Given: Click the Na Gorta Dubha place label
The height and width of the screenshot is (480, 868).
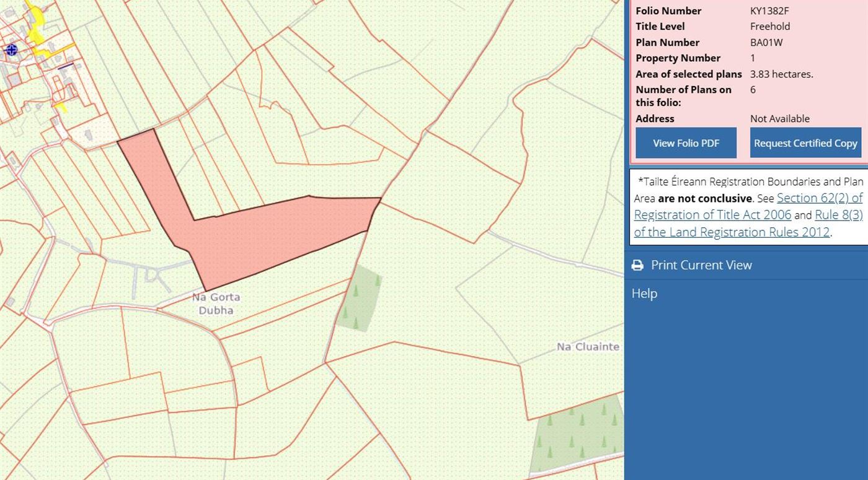Looking at the screenshot, I should [216, 303].
